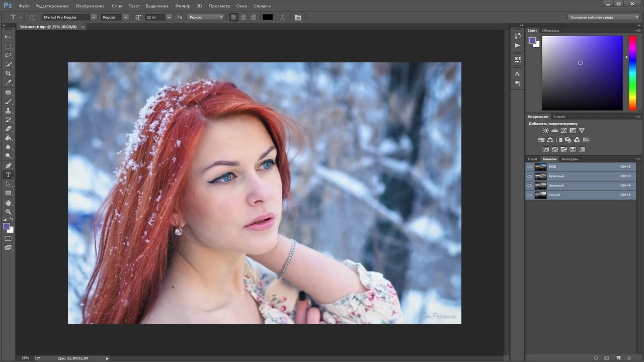Select the Eraser tool
The height and width of the screenshot is (362, 644).
pyautogui.click(x=8, y=129)
